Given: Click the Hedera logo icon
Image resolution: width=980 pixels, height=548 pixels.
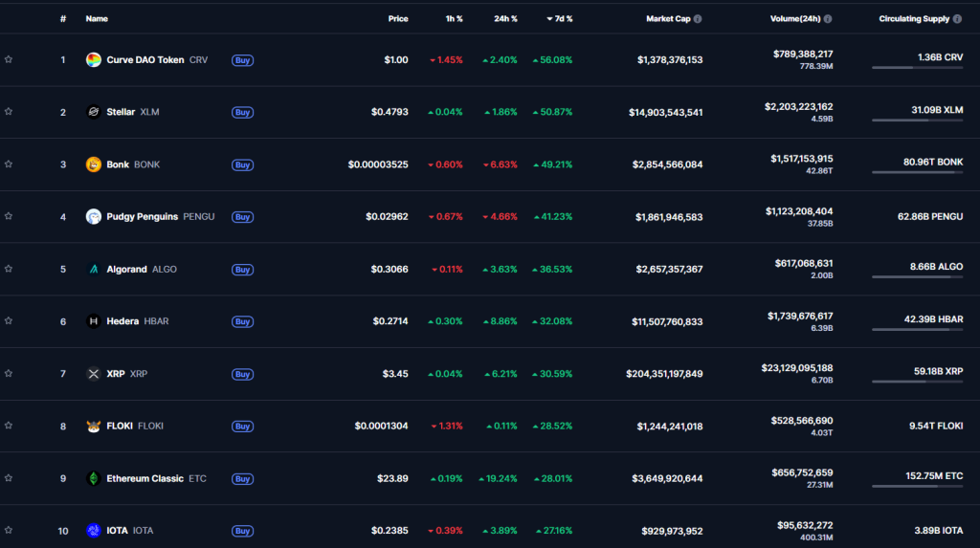Looking at the screenshot, I should point(93,321).
